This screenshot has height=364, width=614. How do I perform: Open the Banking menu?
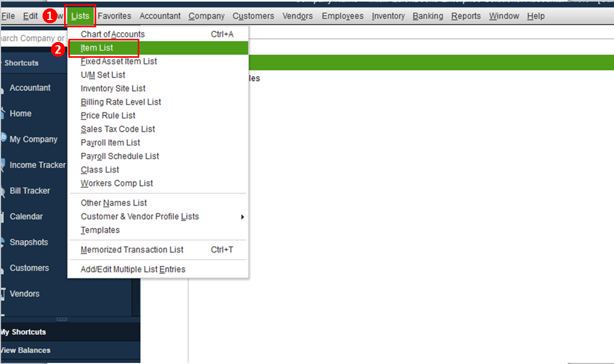point(427,16)
